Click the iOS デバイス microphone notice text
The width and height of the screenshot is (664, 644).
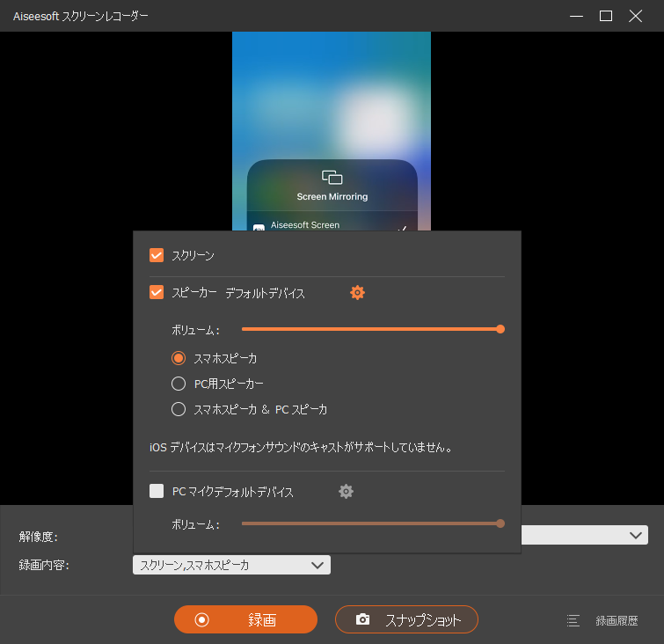point(301,448)
